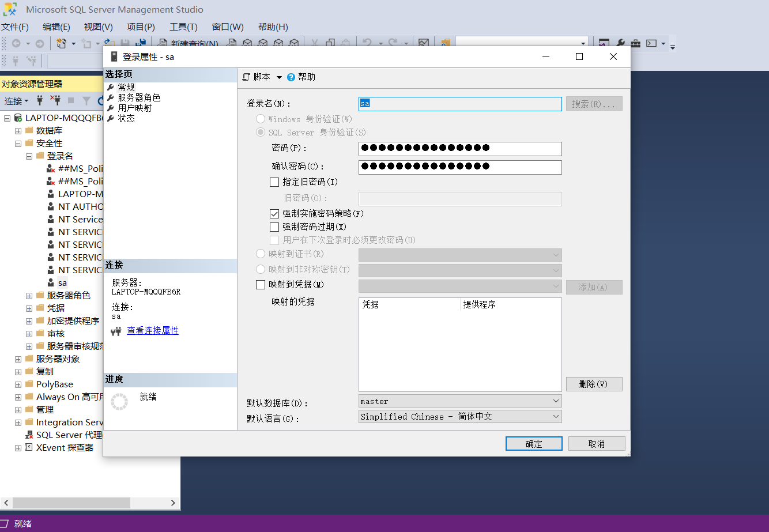Click the 确认密码(C) field
This screenshot has height=532, width=769.
point(460,167)
